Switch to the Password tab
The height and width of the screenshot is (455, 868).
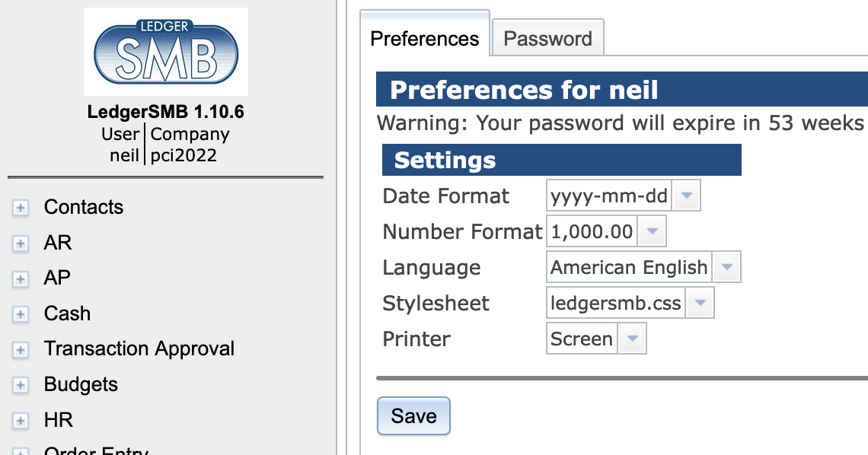click(x=547, y=37)
